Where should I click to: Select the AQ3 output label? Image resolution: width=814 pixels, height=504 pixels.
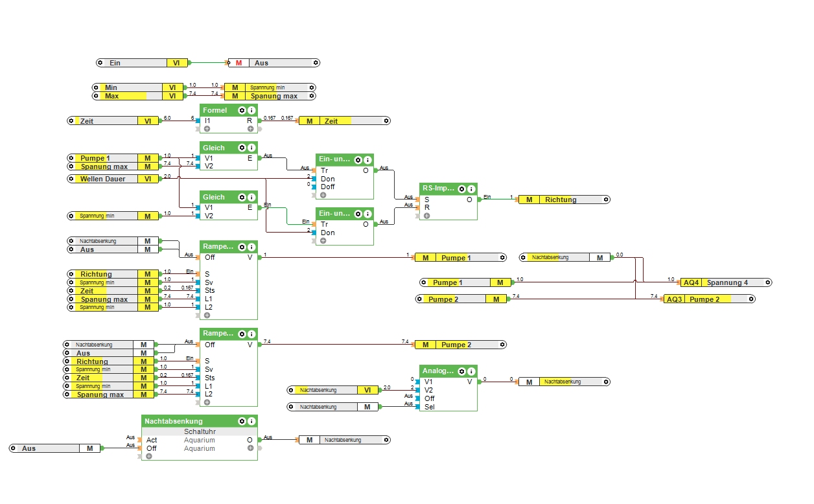tap(675, 299)
